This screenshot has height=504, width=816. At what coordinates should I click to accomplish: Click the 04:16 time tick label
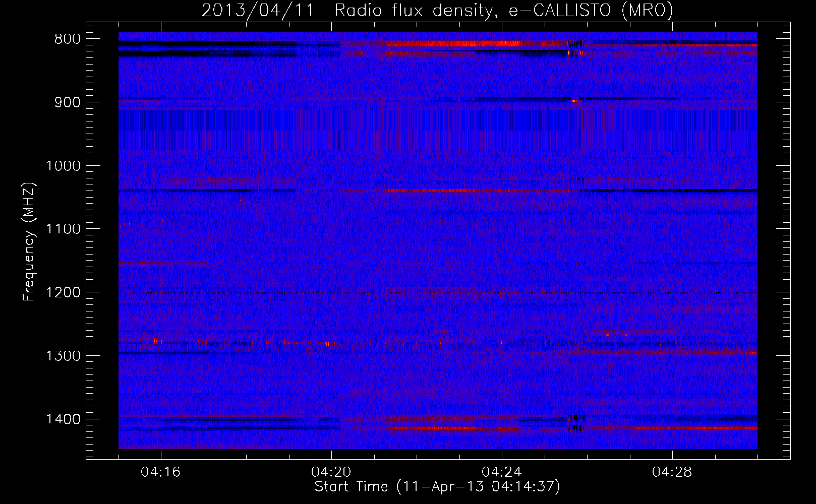pos(161,472)
